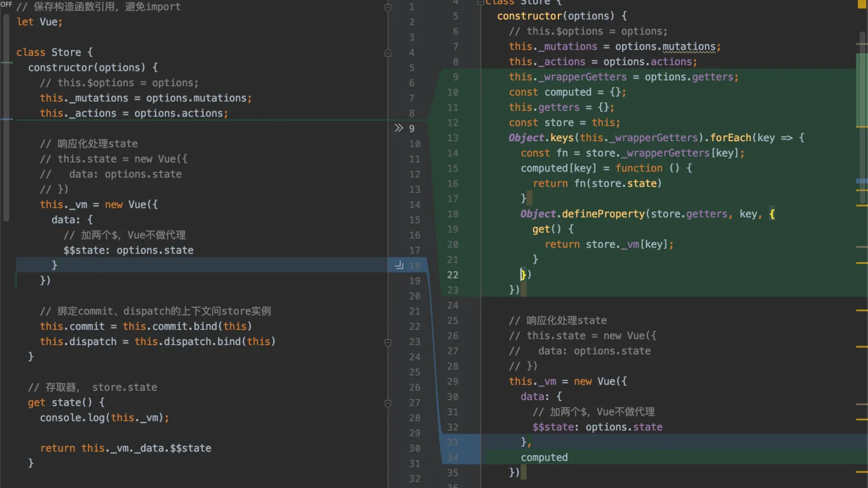
Task: Click 'return fn(store.state)' line
Action: pyautogui.click(x=597, y=184)
